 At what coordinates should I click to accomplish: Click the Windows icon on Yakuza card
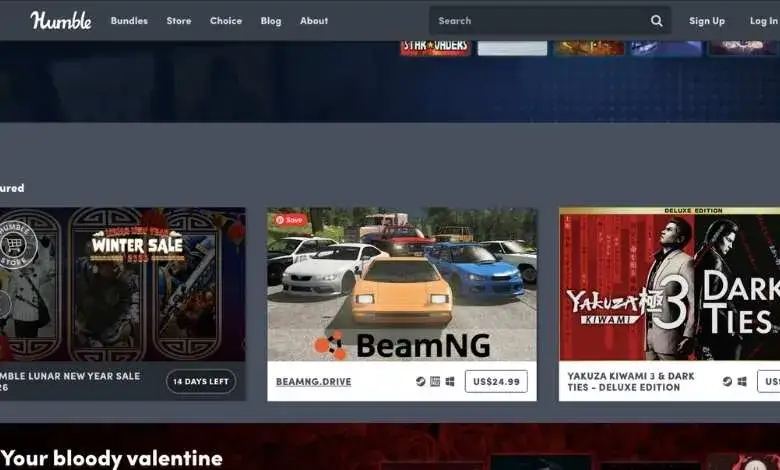coord(742,381)
